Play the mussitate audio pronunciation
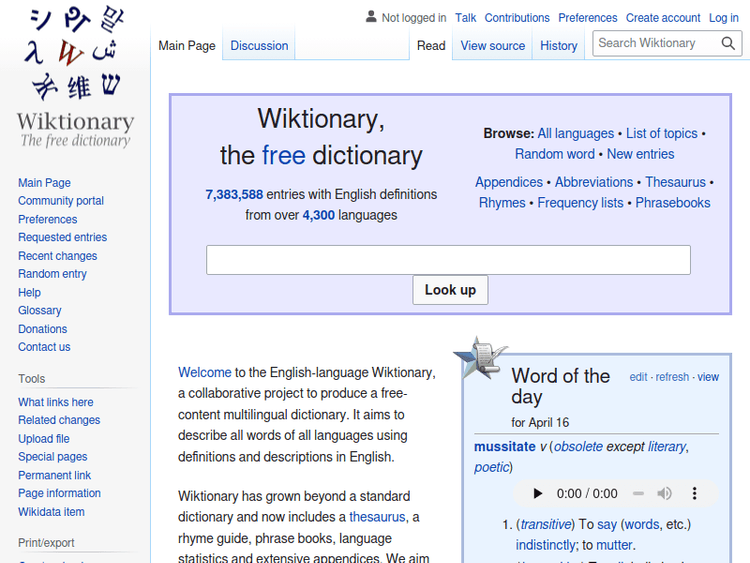This screenshot has width=750, height=563. point(537,493)
